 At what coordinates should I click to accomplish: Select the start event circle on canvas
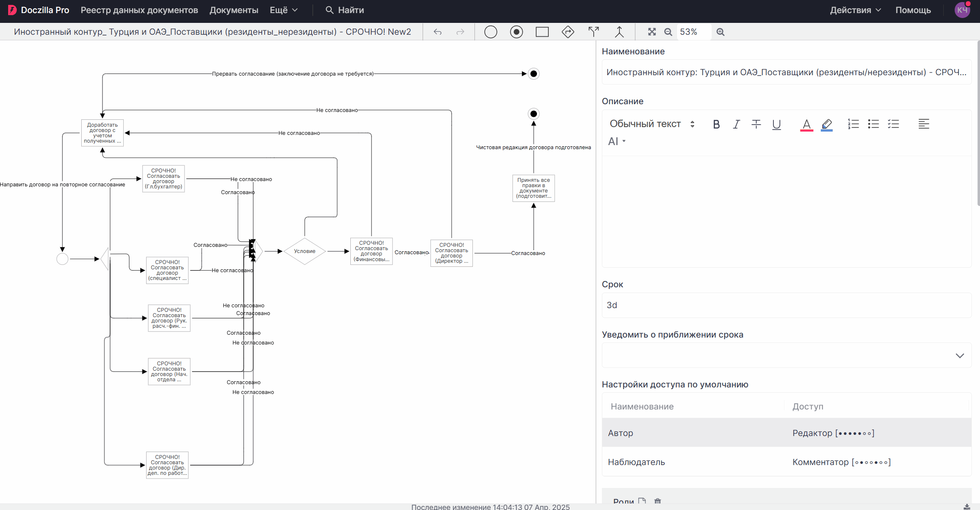pyautogui.click(x=62, y=259)
